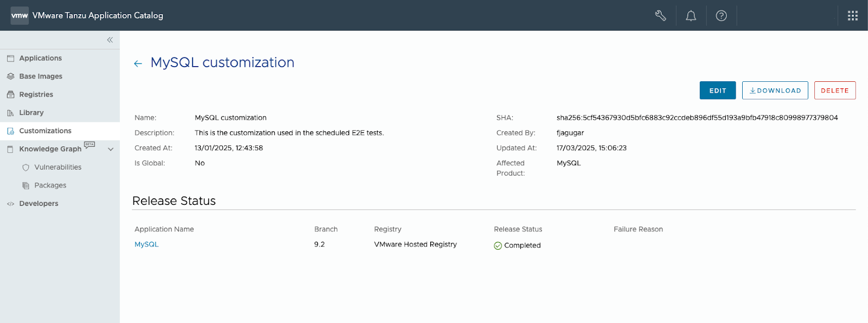This screenshot has height=323, width=868.
Task: Click the BETA badge on Knowledge Graph
Action: tap(90, 145)
